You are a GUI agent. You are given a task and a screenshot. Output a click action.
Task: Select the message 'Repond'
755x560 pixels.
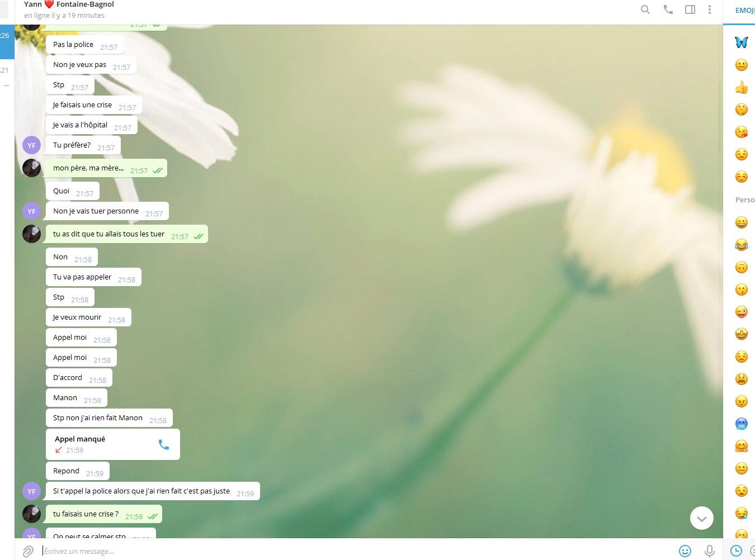[x=78, y=471]
